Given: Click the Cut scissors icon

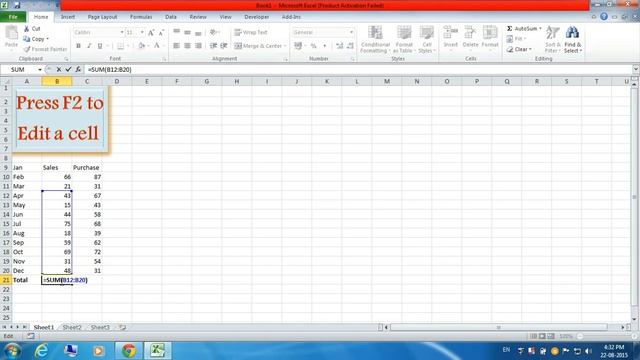Looking at the screenshot, I should 27,29.
